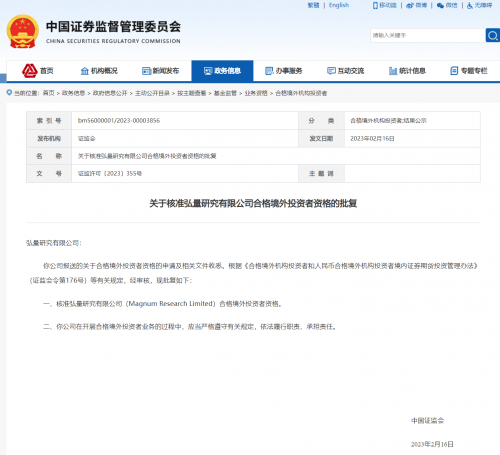Switch language to English

[x=339, y=5]
